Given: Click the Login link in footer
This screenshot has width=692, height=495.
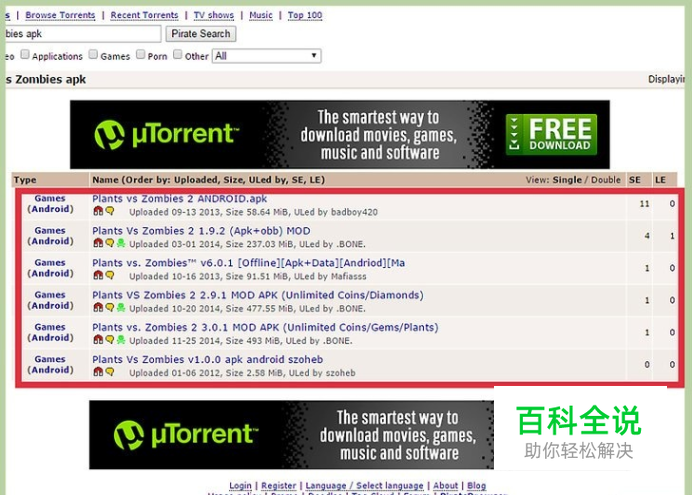Looking at the screenshot, I should pyautogui.click(x=240, y=486).
